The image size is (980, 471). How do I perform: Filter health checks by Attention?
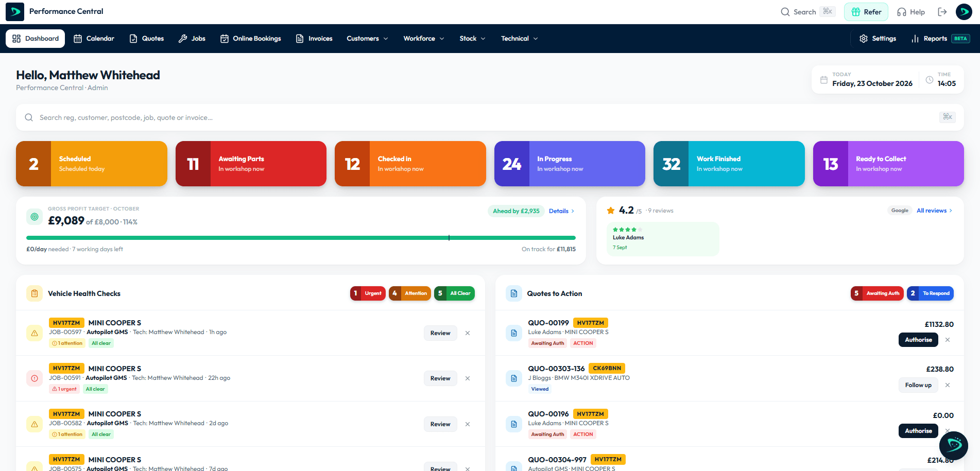click(x=410, y=293)
